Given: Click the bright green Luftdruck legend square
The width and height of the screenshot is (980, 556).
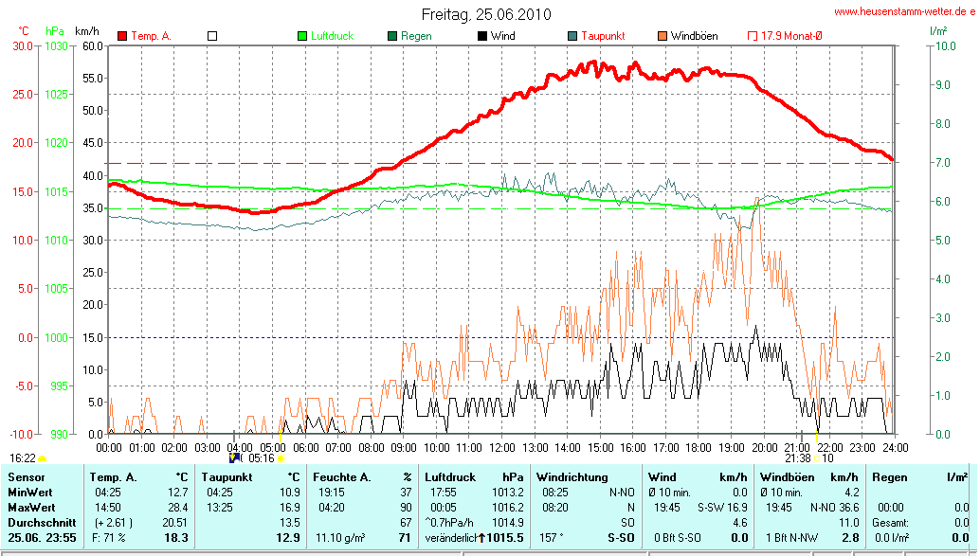Looking at the screenshot, I should click(302, 36).
